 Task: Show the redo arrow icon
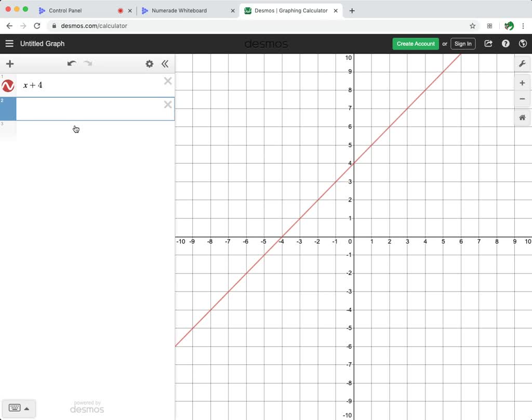87,63
